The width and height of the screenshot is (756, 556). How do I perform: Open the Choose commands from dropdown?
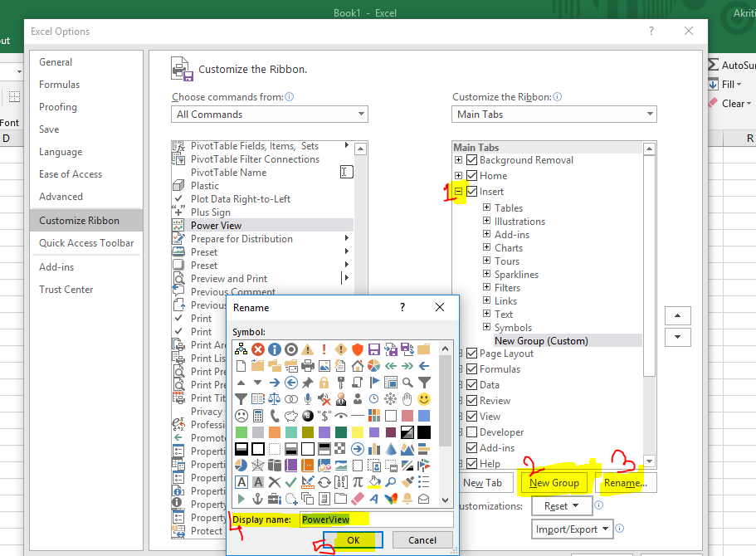[270, 115]
